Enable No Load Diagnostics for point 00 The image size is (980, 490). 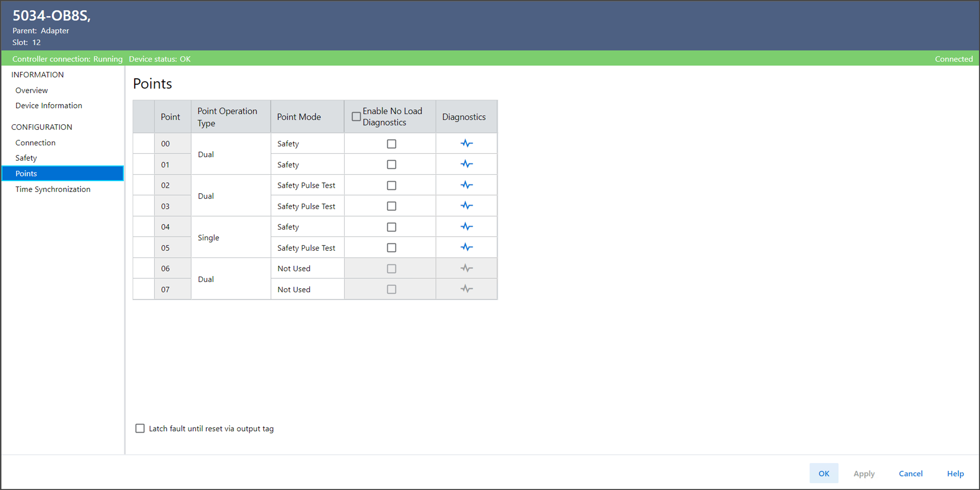[391, 144]
